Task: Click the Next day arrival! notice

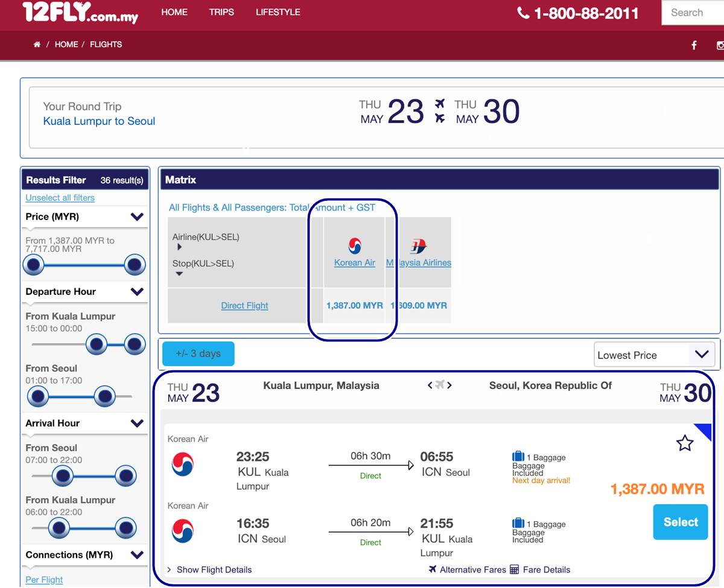Action: coord(541,481)
